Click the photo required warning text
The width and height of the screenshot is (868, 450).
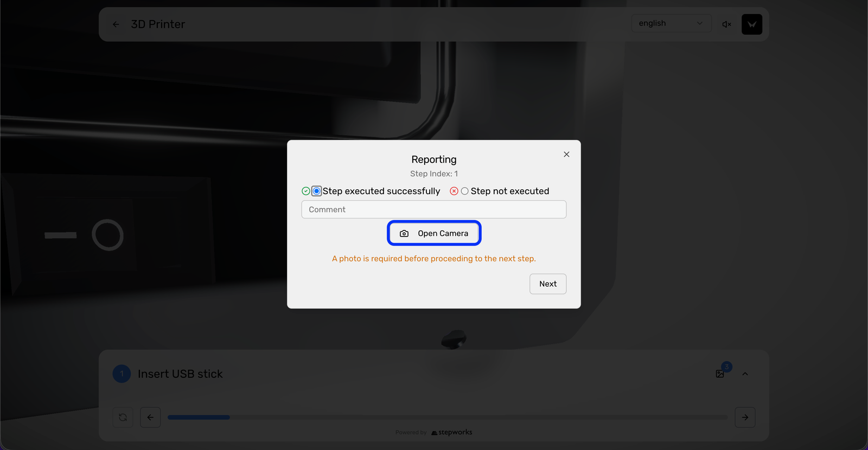coord(434,259)
